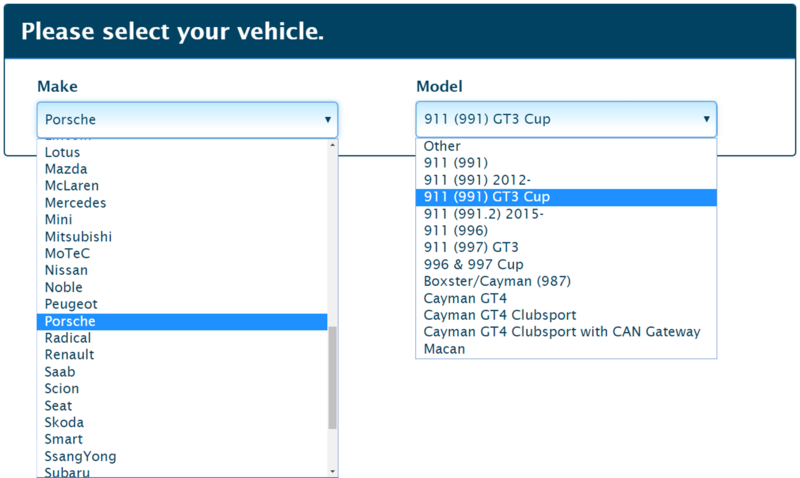Select SsangYong in the Make list
This screenshot has height=478, width=800.
[x=182, y=456]
